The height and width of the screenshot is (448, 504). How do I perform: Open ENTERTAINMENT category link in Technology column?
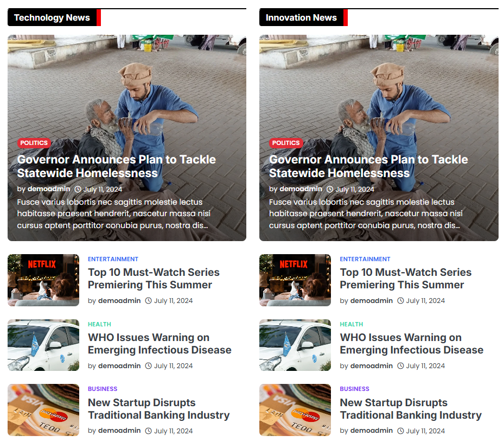(x=113, y=259)
